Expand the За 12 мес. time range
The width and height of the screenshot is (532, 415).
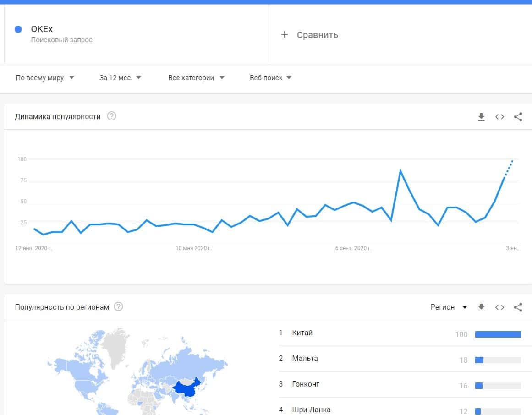coord(120,78)
